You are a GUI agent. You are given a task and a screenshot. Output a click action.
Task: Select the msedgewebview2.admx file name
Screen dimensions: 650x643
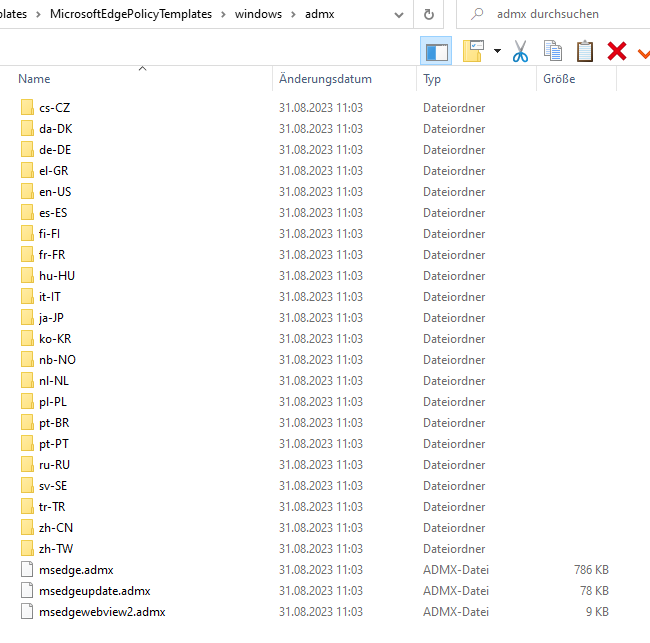click(x=102, y=612)
